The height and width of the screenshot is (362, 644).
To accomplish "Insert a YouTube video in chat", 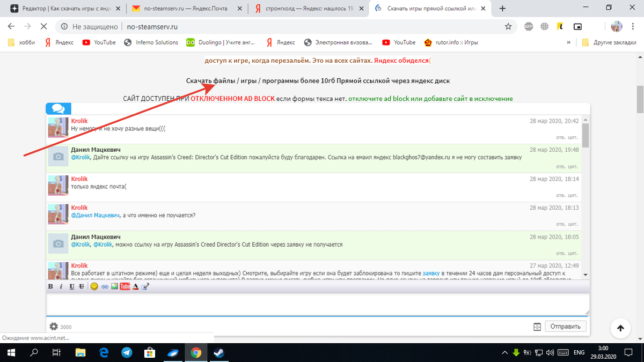I will (125, 287).
